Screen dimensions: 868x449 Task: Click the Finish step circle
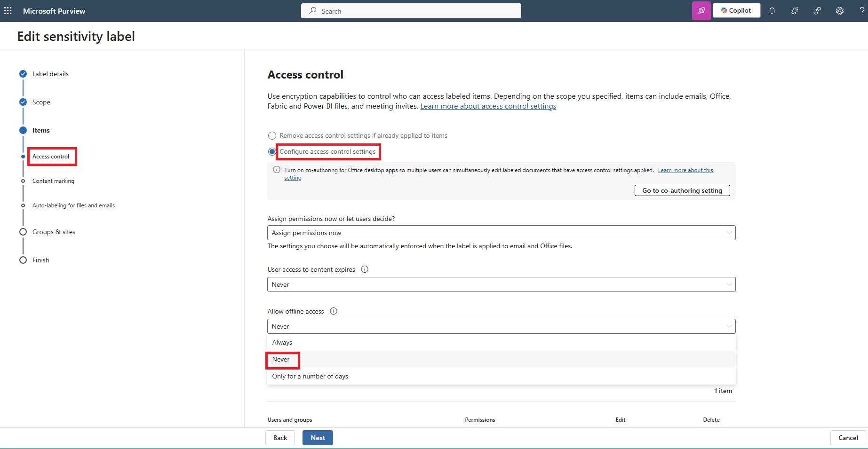(x=23, y=260)
